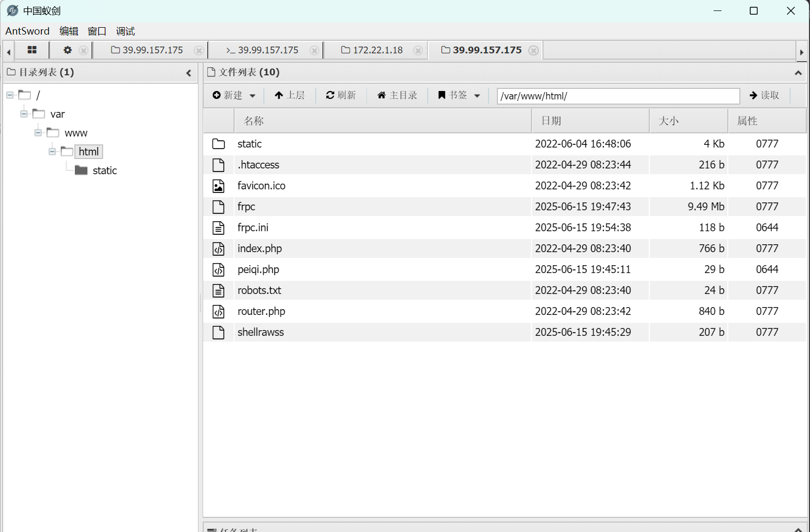This screenshot has height=532, width=810.
Task: Sort files by 大小 column
Action: 689,121
